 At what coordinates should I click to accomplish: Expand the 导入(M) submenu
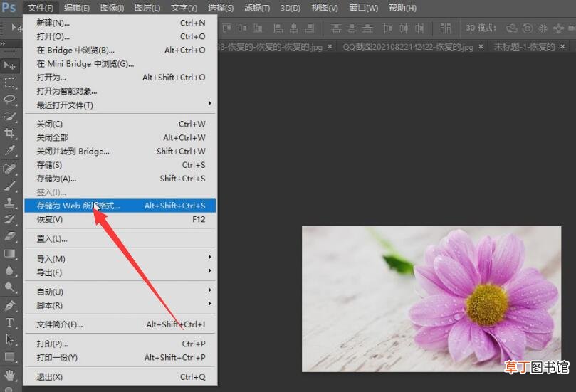click(210, 258)
